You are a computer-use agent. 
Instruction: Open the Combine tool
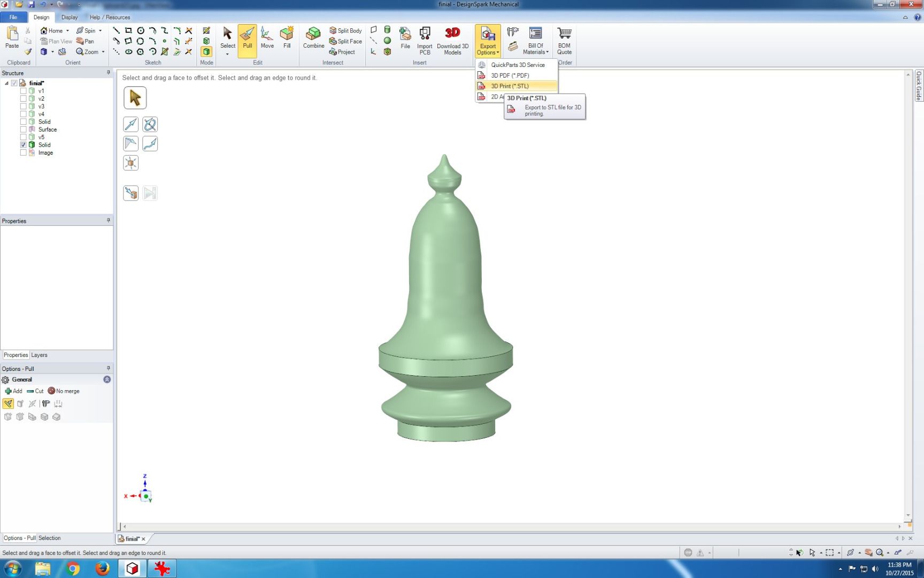pyautogui.click(x=313, y=39)
